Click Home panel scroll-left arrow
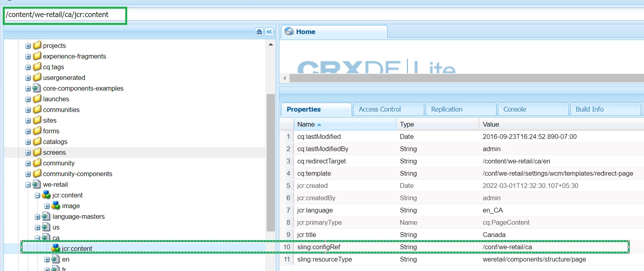644x271 pixels. [284, 78]
